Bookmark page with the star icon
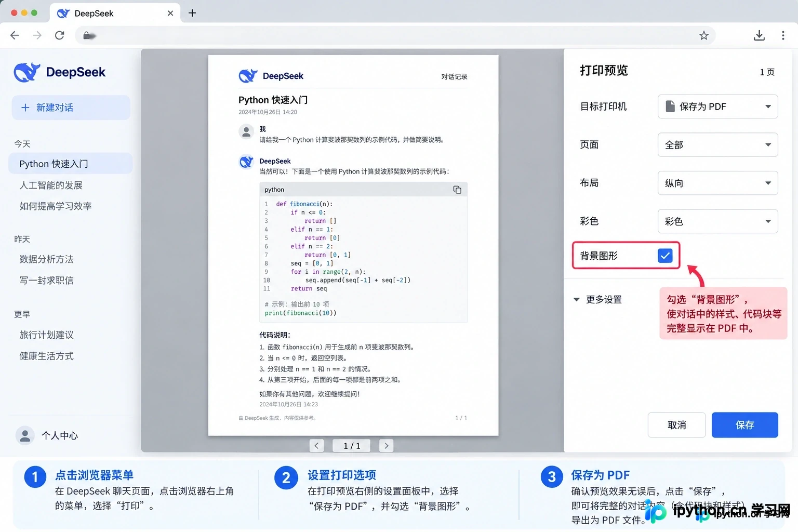Screen dimensions: 798x532 point(703,35)
